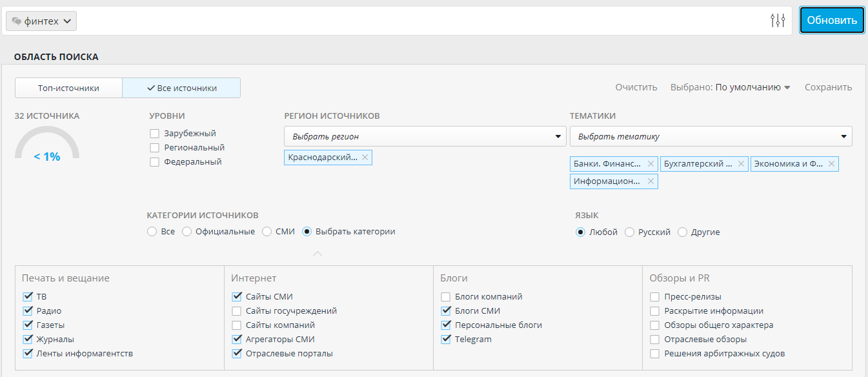
Task: Open the filter settings sliders icon
Action: 778,21
